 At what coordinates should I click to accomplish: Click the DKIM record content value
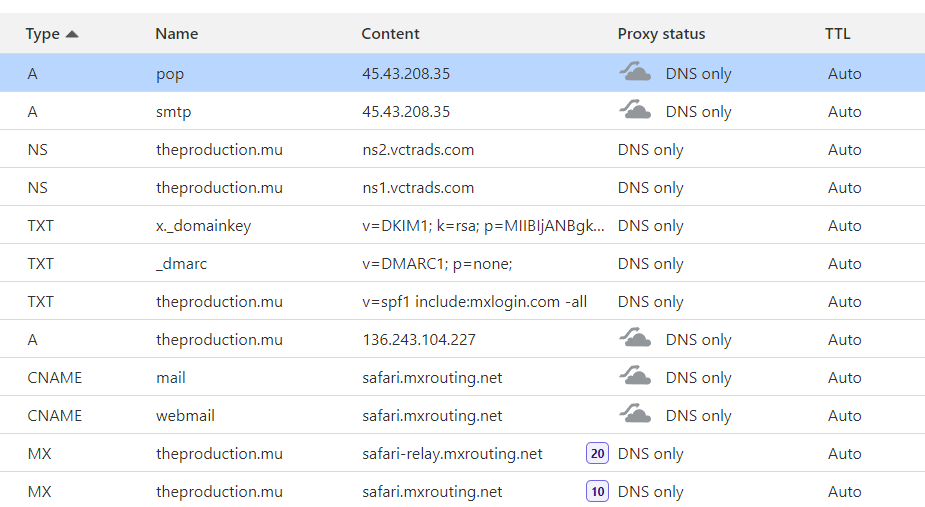pos(483,226)
